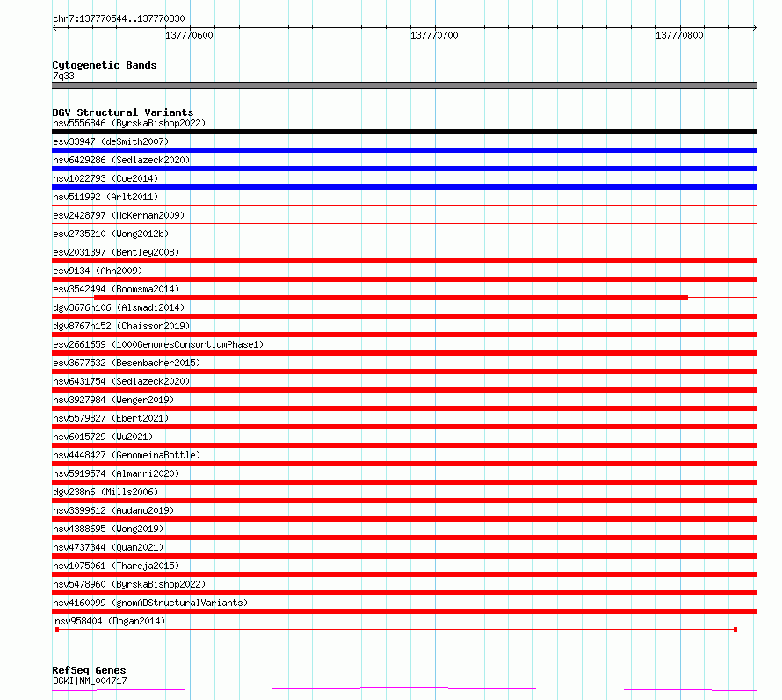Screen dimensions: 782x700
Task: Open the nsv5919574 (Almarri2020) label
Action: [x=116, y=473]
